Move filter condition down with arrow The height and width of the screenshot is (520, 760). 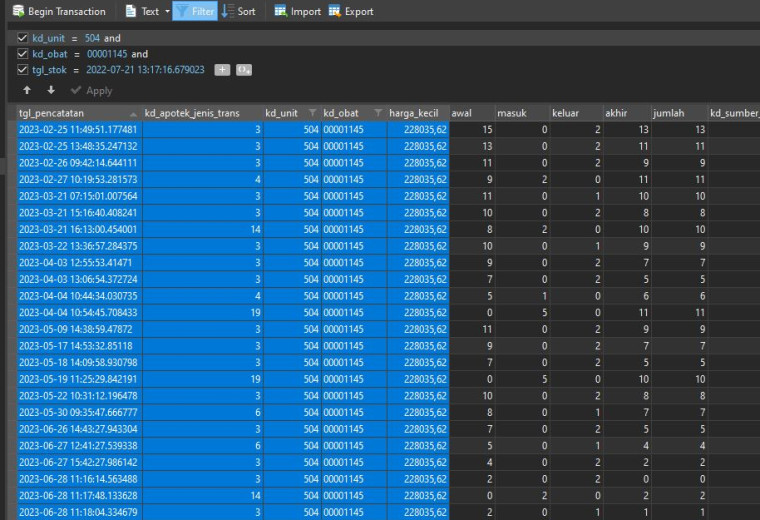click(51, 90)
